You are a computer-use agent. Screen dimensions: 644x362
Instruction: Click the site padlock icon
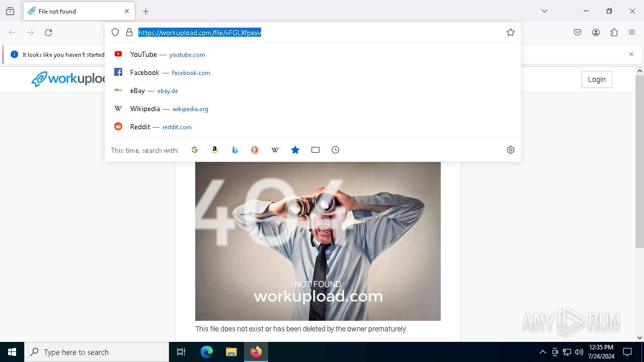[x=129, y=32]
